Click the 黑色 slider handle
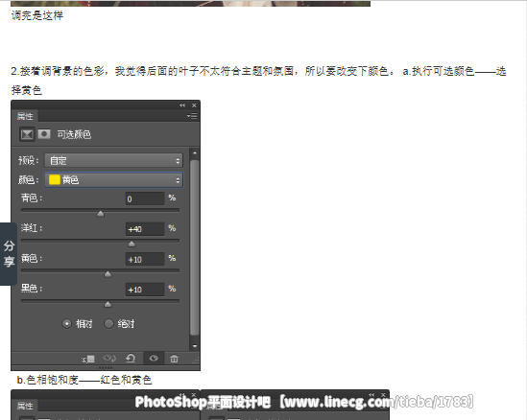The image size is (527, 420). [x=108, y=305]
